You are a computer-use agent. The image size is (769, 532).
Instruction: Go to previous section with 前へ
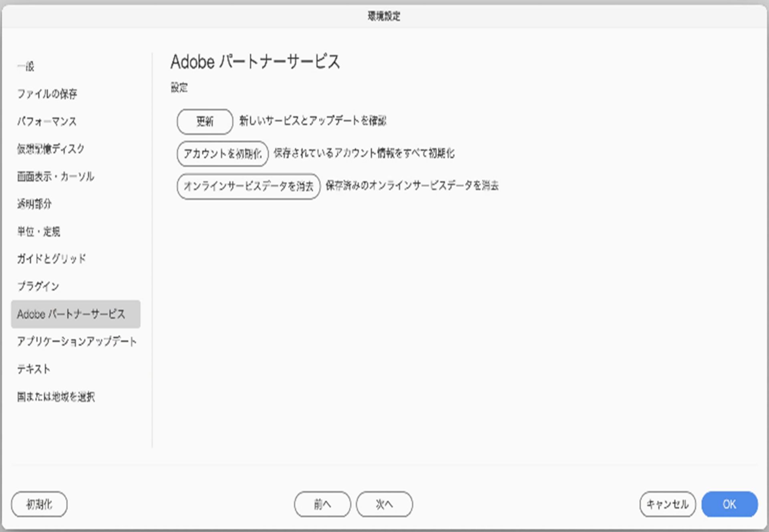tap(322, 504)
